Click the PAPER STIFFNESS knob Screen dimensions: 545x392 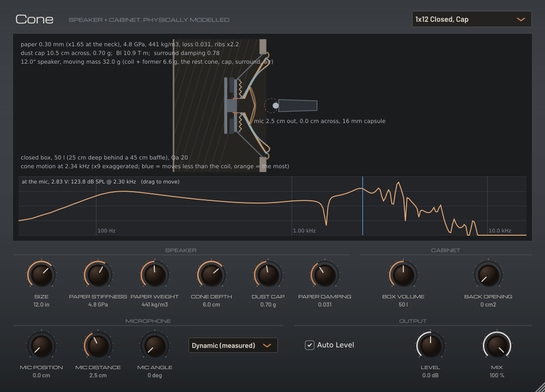98,274
